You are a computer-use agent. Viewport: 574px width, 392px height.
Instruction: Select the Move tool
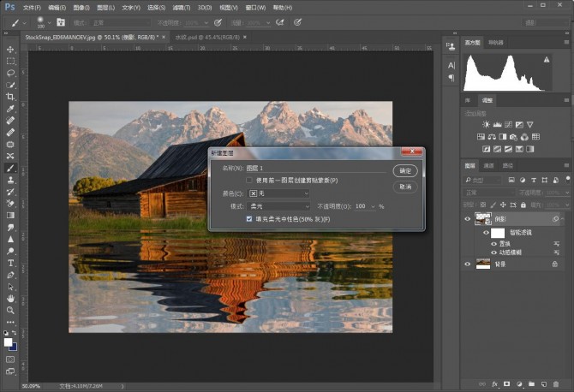pos(10,50)
